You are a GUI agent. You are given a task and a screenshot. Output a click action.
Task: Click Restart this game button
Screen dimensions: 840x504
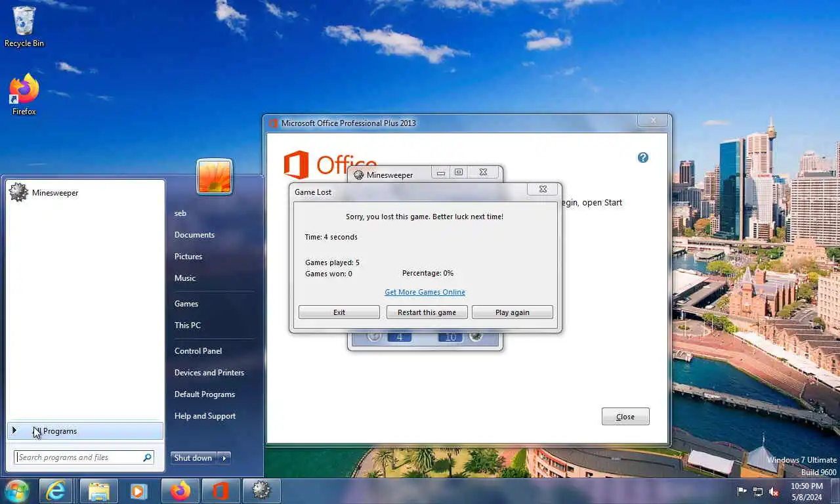click(x=427, y=312)
